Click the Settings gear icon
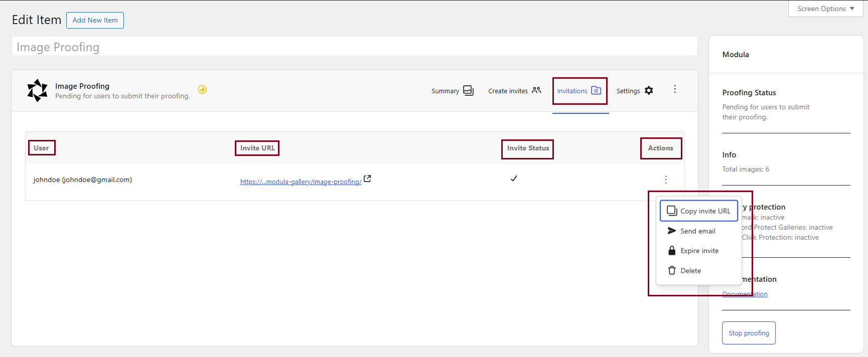868x357 pixels. [649, 90]
